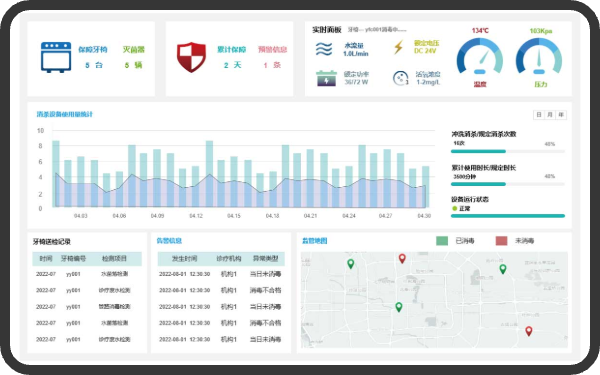600x375 pixels.
Task: Click the battery rated power icon
Action: point(326,78)
